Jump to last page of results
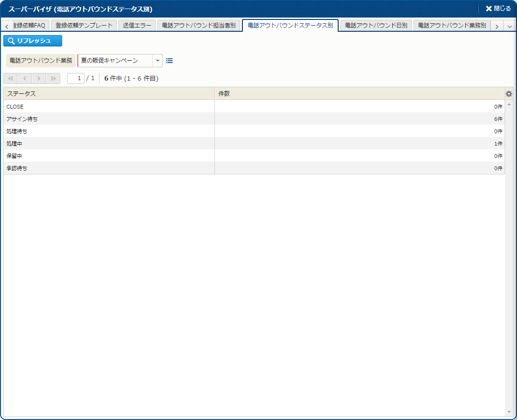This screenshot has width=517, height=420. tap(53, 78)
